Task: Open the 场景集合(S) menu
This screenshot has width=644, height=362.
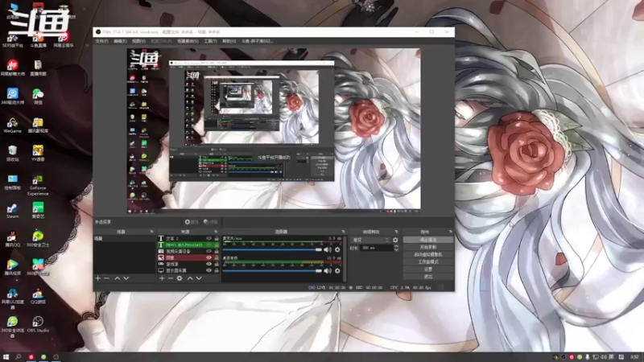Action: pos(188,42)
